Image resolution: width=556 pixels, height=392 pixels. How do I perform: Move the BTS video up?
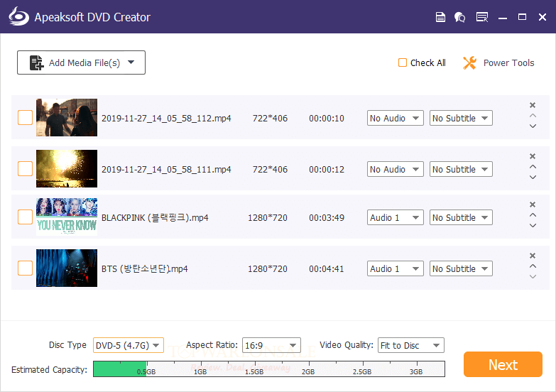point(533,266)
